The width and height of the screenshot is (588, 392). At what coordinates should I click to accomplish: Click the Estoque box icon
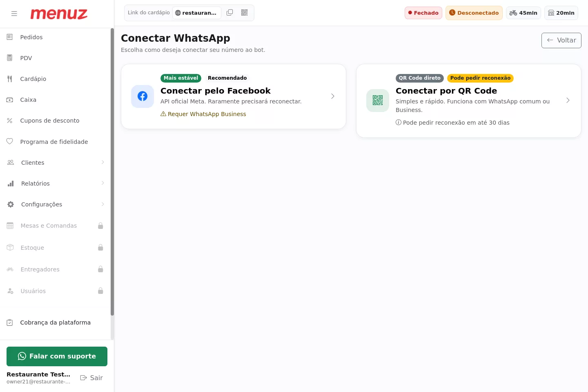(10, 247)
